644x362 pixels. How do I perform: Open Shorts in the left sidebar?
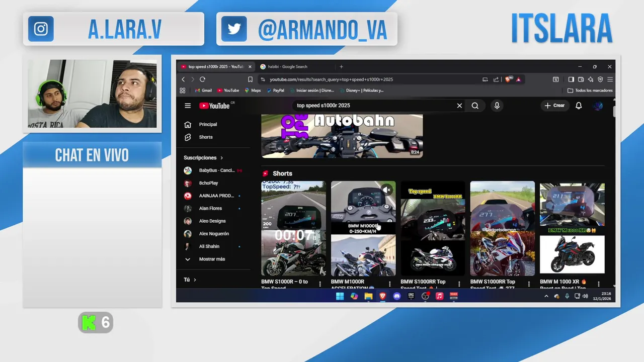[206, 137]
